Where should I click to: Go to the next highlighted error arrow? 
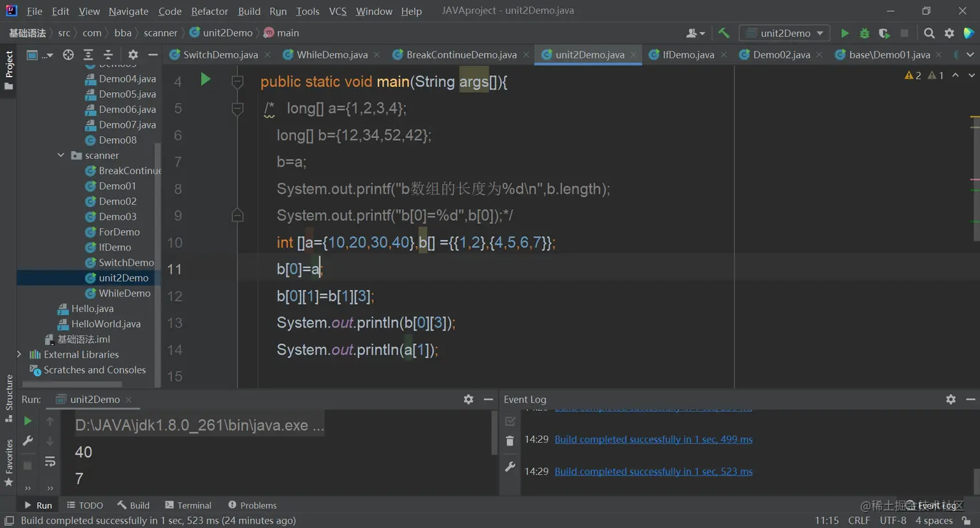[972, 75]
